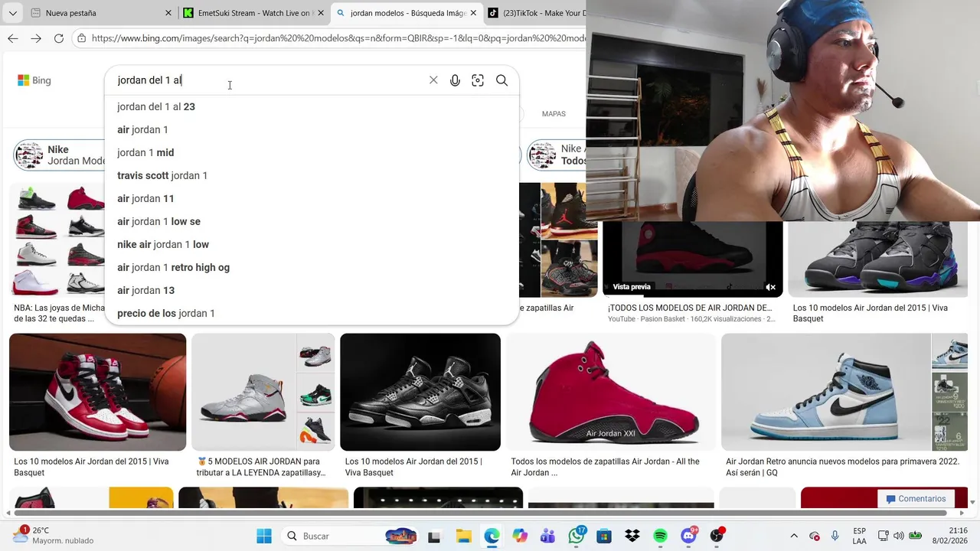Open the Vista previa video thumbnail
This screenshot has height=551, width=980.
(x=693, y=259)
